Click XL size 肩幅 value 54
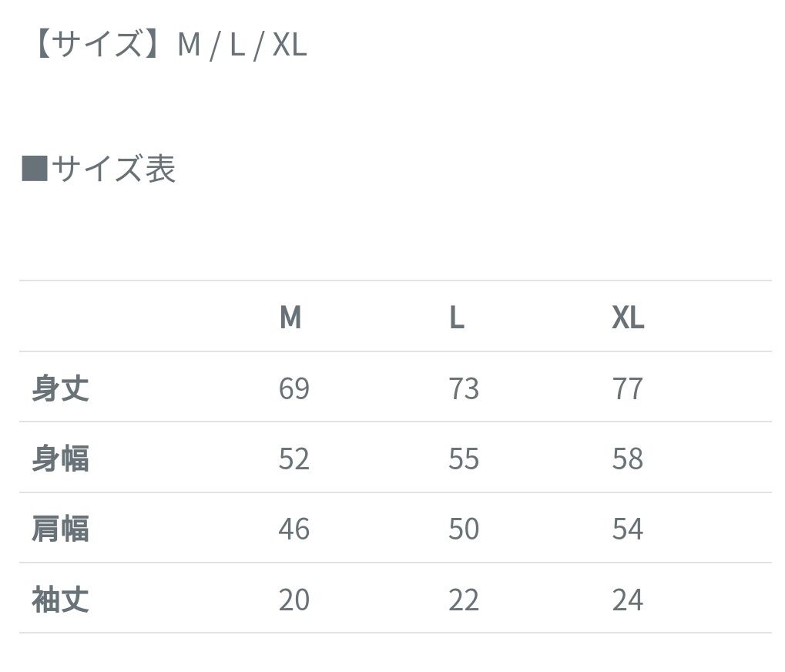 coord(627,529)
